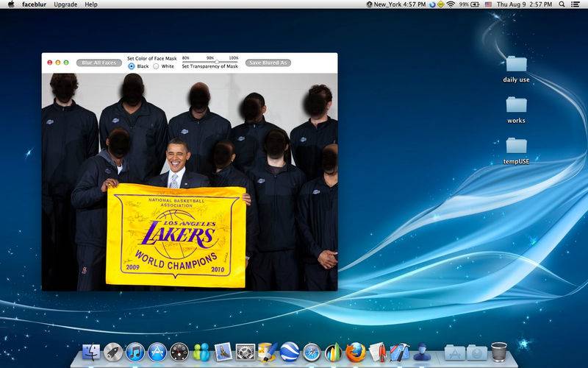
Task: Click the blue circular menu bar icon
Action: click(x=432, y=4)
